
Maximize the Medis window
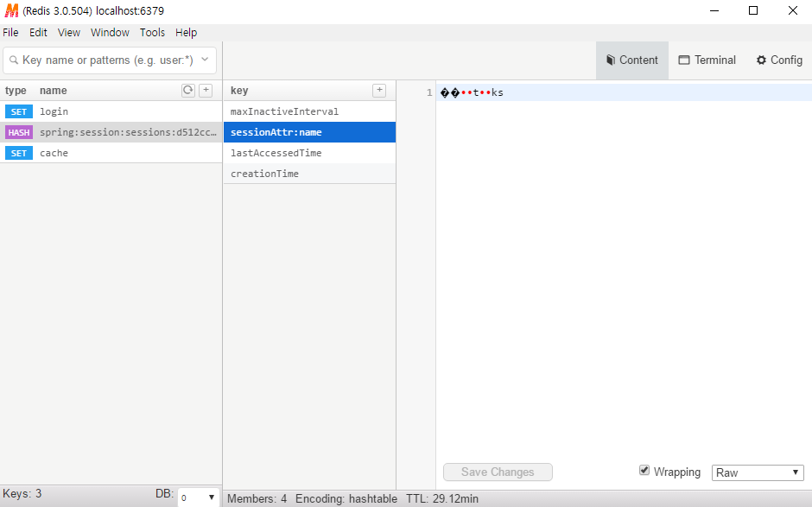[753, 10]
